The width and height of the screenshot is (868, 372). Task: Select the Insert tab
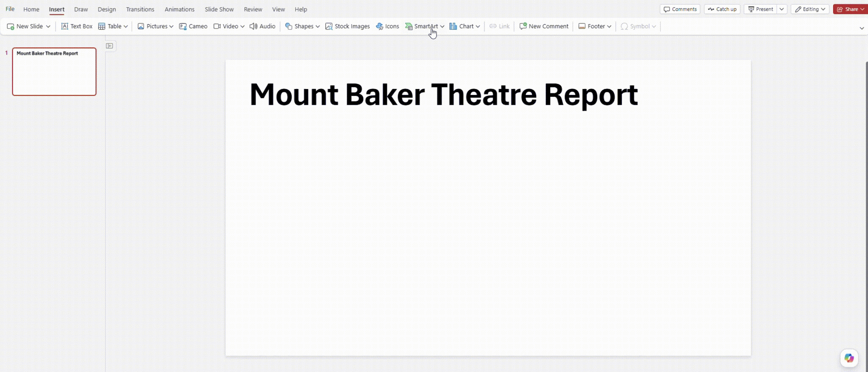point(56,9)
